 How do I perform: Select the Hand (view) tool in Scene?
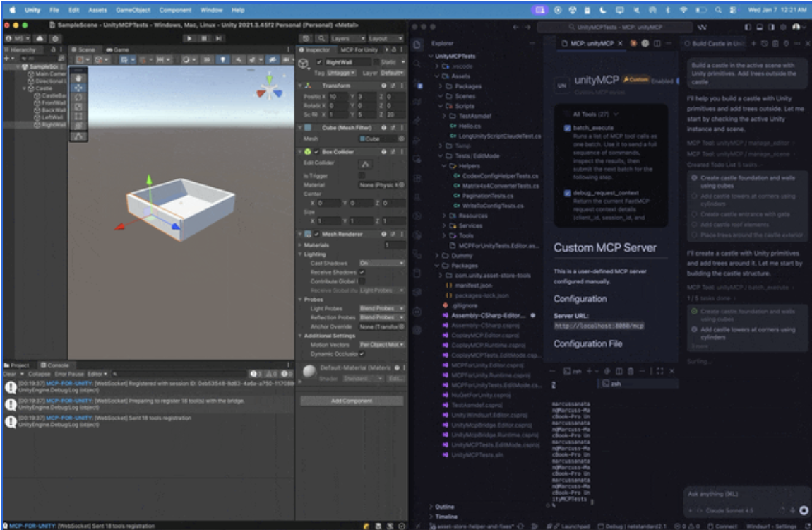pyautogui.click(x=78, y=78)
